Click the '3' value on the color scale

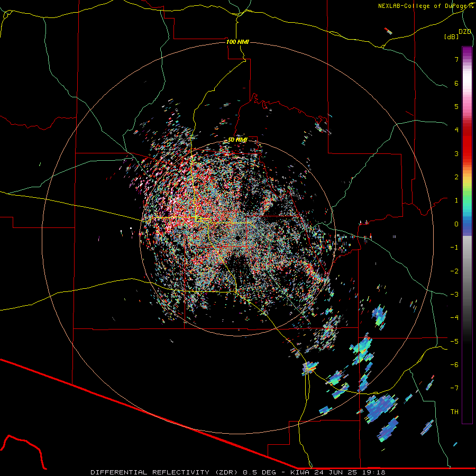coord(456,153)
